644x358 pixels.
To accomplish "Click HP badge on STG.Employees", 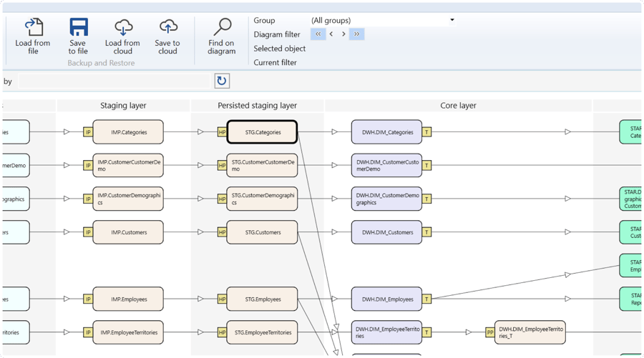I will point(222,299).
